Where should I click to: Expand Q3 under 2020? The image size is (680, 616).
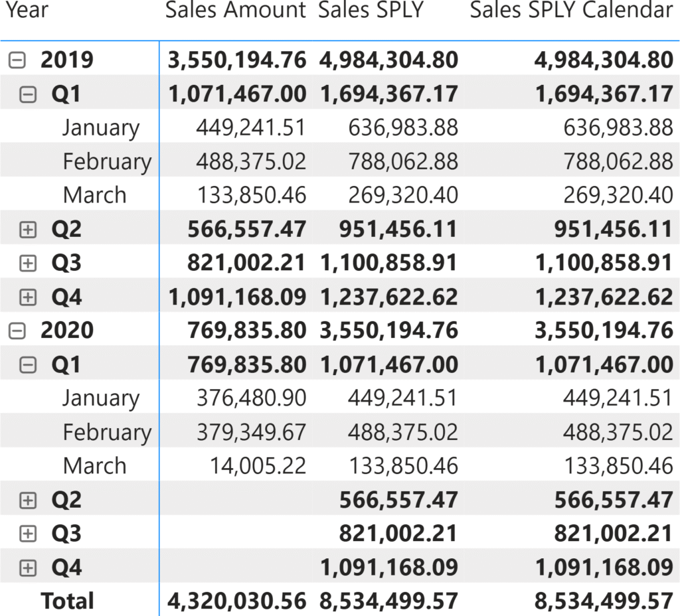coord(28,534)
